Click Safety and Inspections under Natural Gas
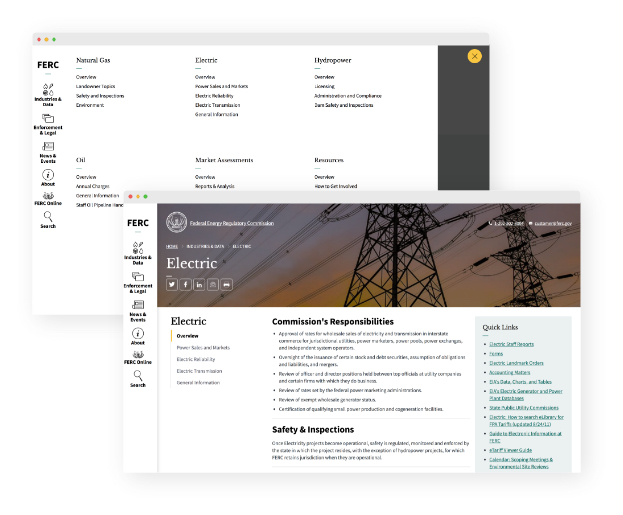Image resolution: width=623 pixels, height=515 pixels. point(100,96)
